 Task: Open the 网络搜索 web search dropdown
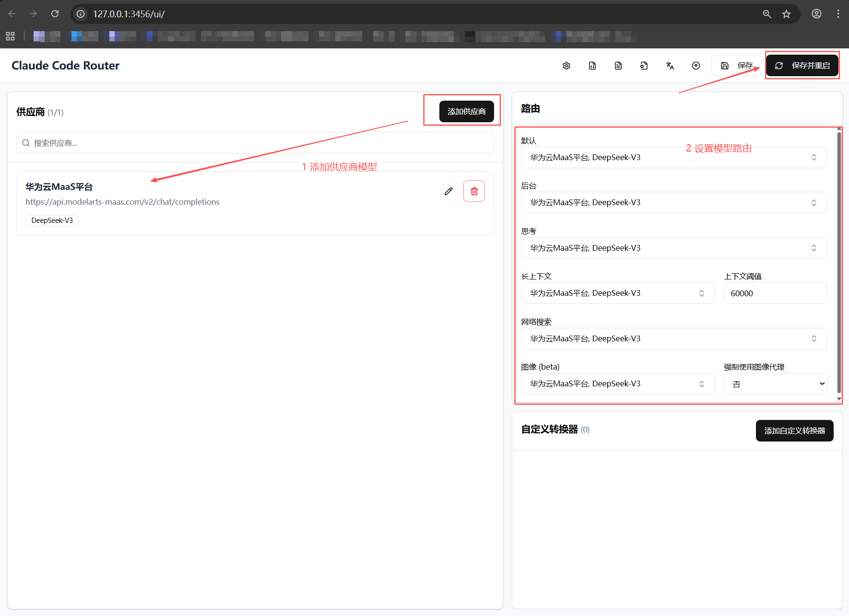tap(674, 339)
